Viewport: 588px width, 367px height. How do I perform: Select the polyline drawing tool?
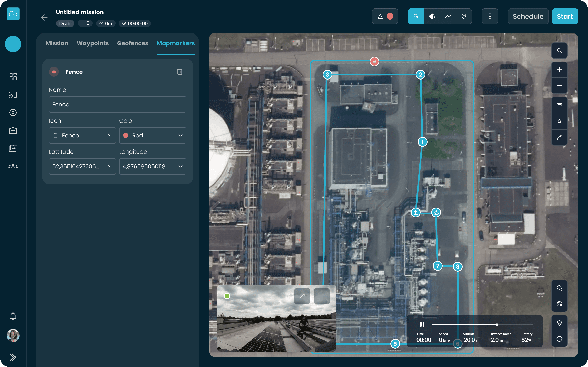448,16
